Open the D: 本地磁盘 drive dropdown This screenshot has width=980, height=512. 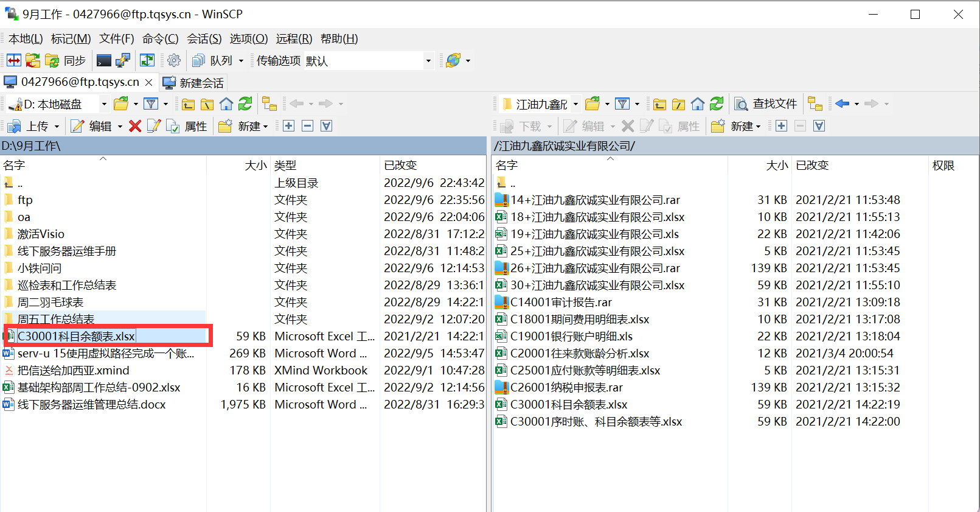coord(103,104)
